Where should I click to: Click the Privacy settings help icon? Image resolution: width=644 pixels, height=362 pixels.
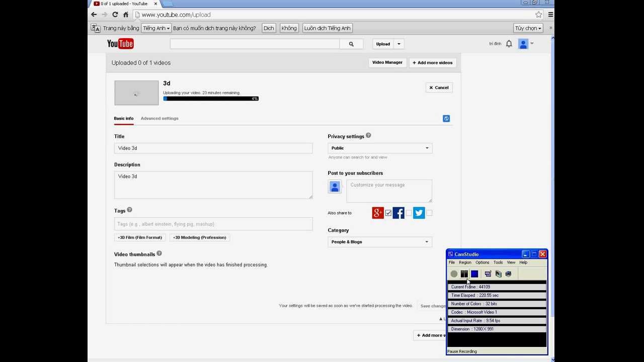coord(368,136)
